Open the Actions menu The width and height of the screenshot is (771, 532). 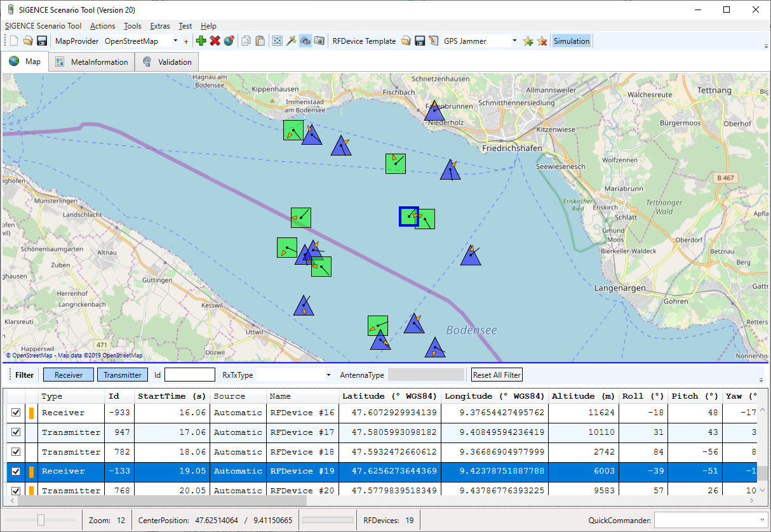pos(103,26)
